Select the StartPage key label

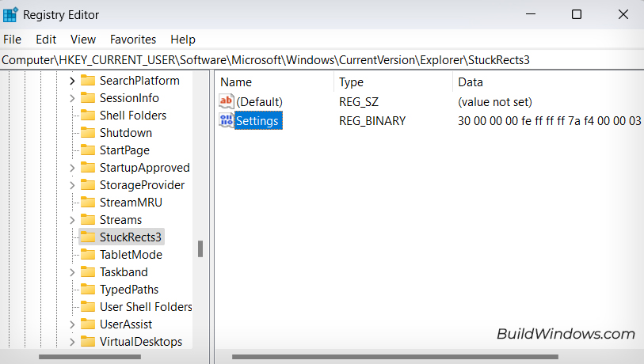click(125, 150)
